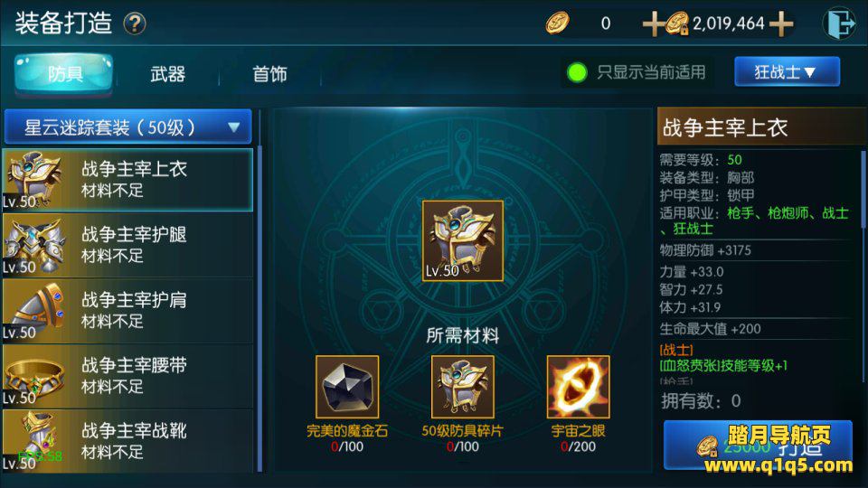
Task: Open the help question mark icon
Action: pyautogui.click(x=135, y=23)
